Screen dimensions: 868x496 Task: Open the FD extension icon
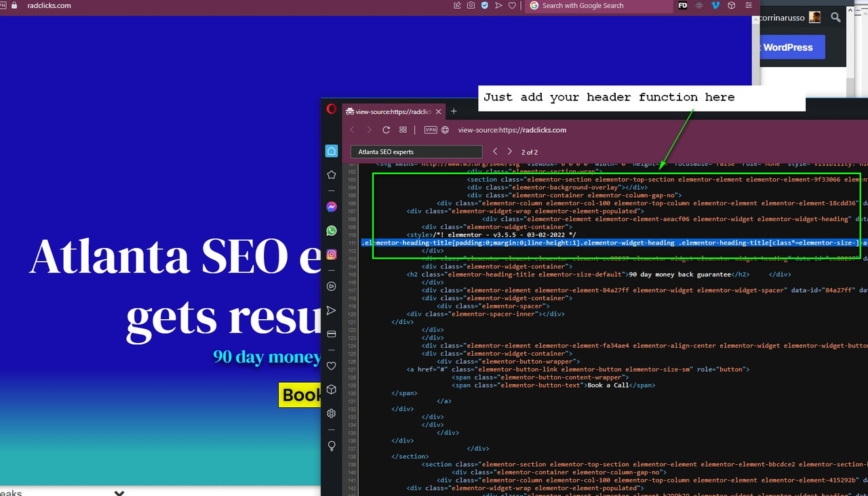tap(683, 5)
